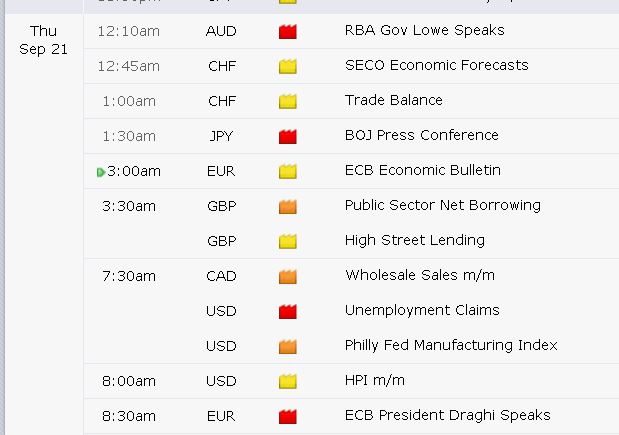Click AUD currency label in first row
The height and width of the screenshot is (435, 619).
(221, 31)
